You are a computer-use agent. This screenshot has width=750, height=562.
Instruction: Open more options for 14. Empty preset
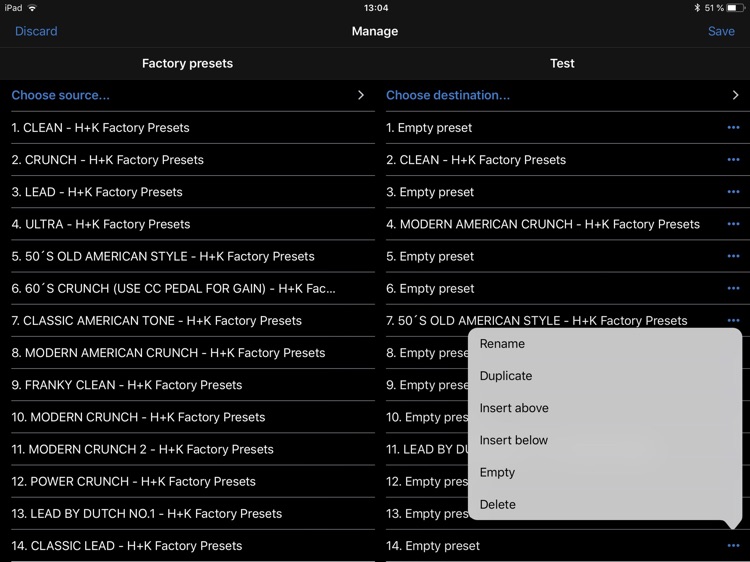(x=733, y=545)
